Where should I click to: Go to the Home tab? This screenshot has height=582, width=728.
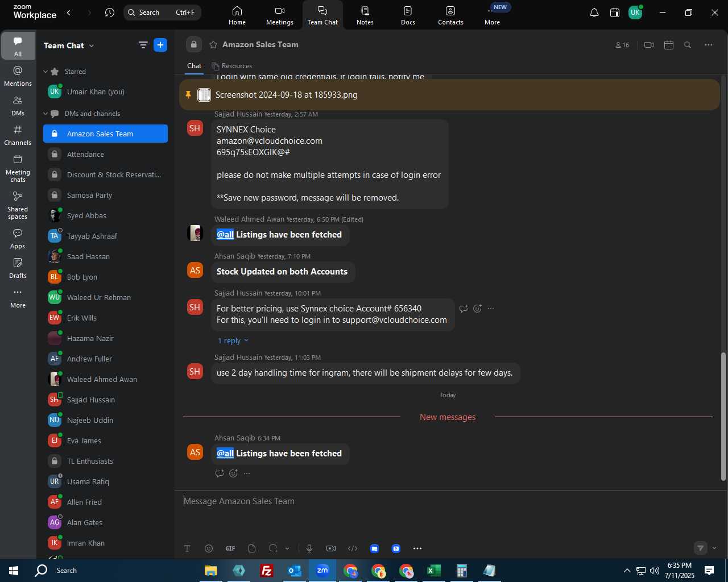pos(237,15)
